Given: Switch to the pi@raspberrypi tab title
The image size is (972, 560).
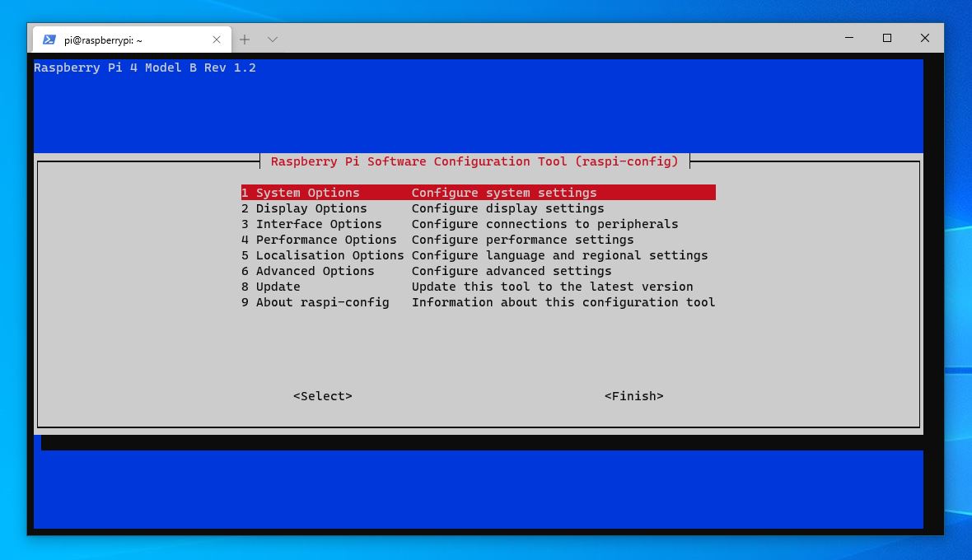Looking at the screenshot, I should (103, 40).
